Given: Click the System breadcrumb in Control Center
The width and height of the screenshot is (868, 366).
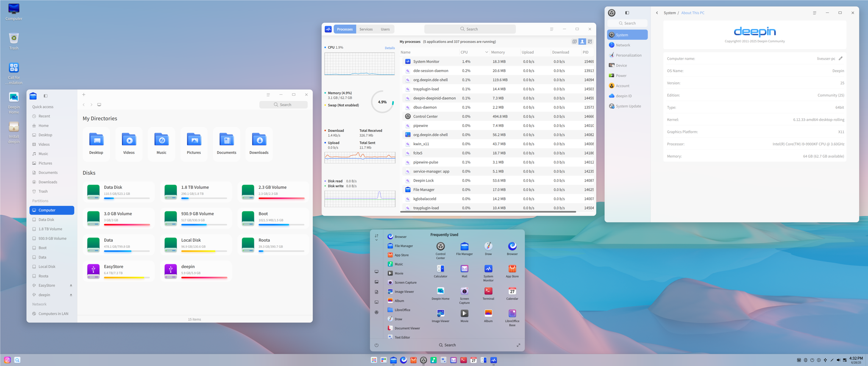Looking at the screenshot, I should tap(670, 13).
